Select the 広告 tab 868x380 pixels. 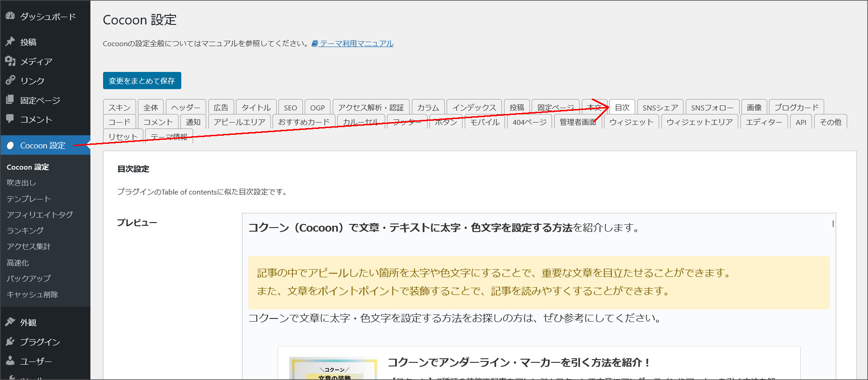click(x=221, y=107)
